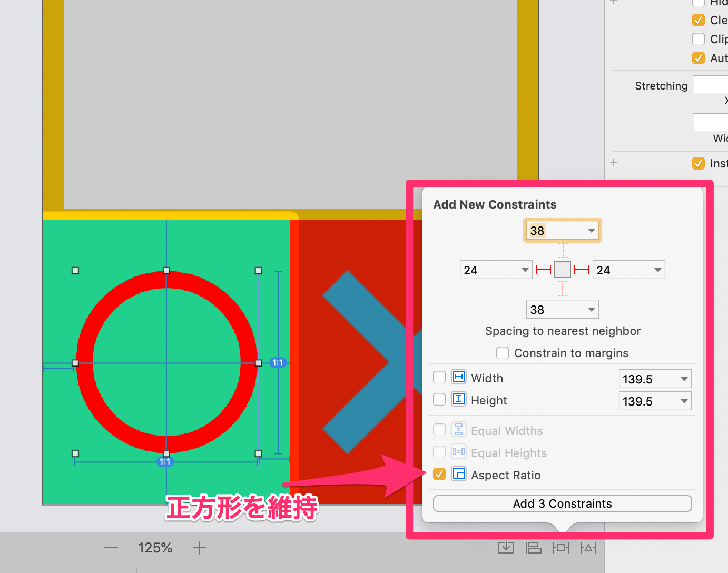728x573 pixels.
Task: Click the Height constraint icon
Action: [x=458, y=399]
